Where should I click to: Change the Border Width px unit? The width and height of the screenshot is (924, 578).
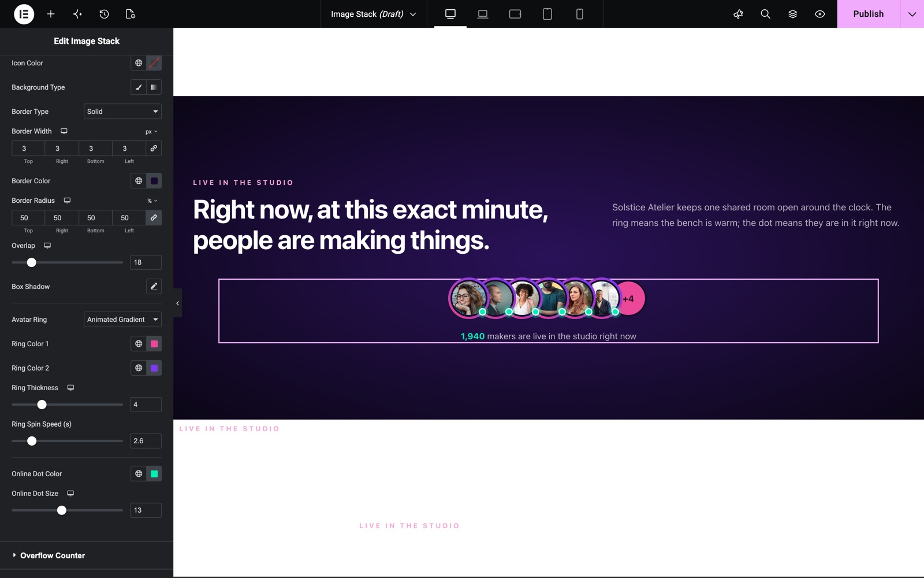151,132
